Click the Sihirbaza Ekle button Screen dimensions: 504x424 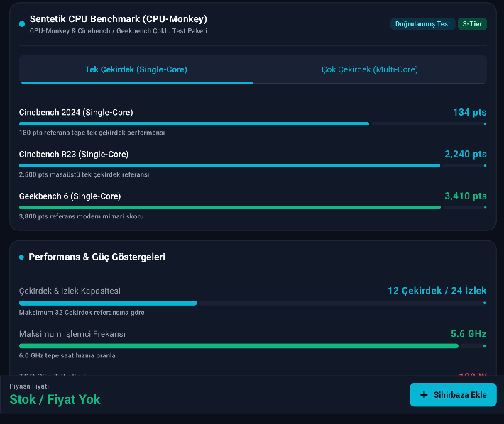click(x=453, y=394)
